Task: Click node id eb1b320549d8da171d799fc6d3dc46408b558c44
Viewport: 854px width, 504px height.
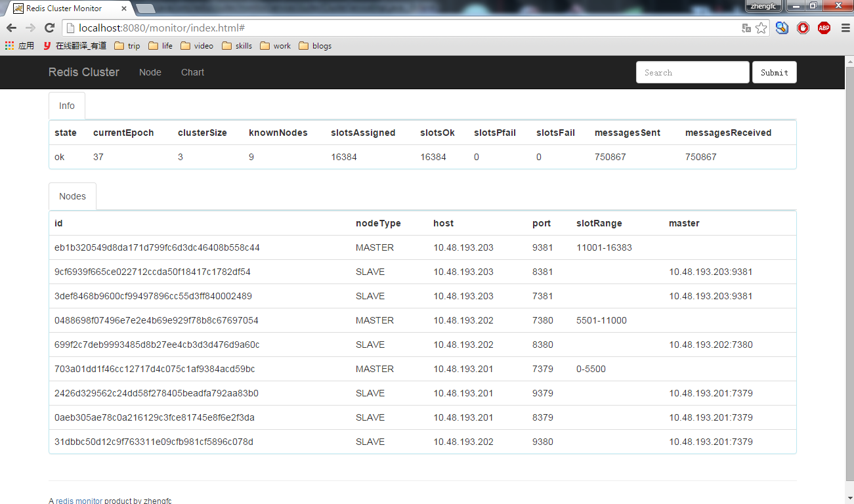Action: [x=157, y=247]
